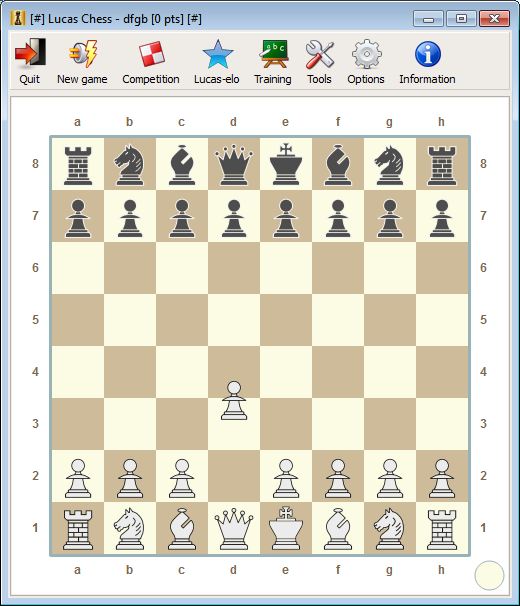Maximize the Lucas Chess window

click(x=461, y=18)
